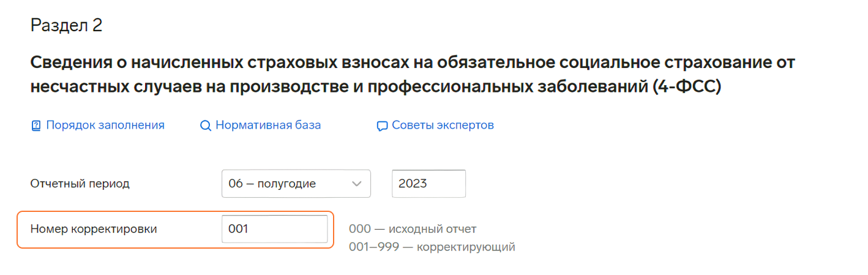The width and height of the screenshot is (868, 275).
Task: Click the speech bubble icon beside Советы экспертов
Action: [x=382, y=126]
